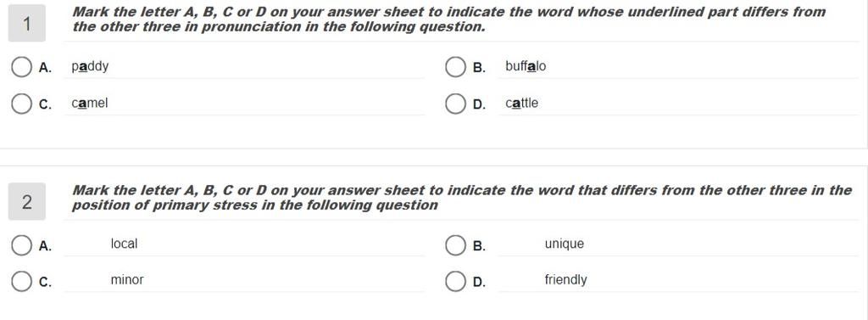Viewport: 868px width, 320px height.
Task: Click the answer text 'unique'
Action: click(x=564, y=244)
